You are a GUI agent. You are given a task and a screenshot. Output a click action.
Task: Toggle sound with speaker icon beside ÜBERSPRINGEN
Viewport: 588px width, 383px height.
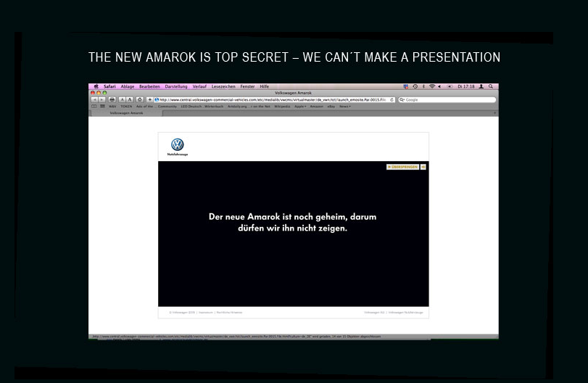[423, 167]
